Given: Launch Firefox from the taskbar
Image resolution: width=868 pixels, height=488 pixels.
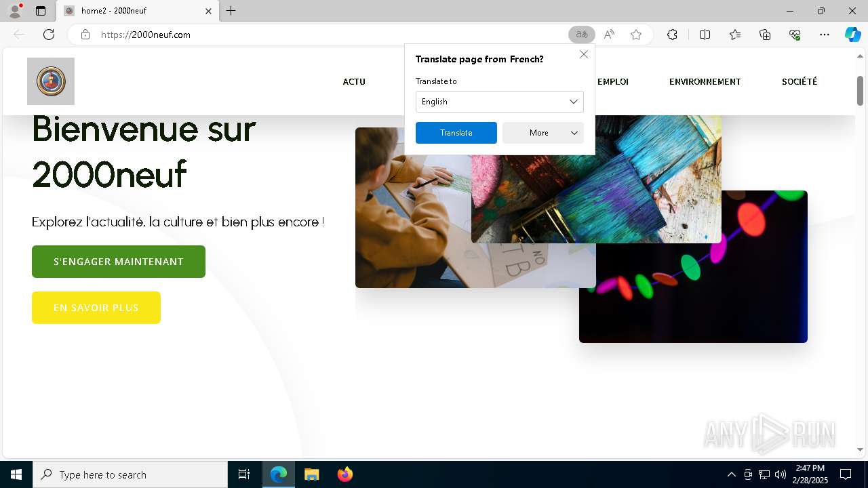Looking at the screenshot, I should (x=344, y=474).
